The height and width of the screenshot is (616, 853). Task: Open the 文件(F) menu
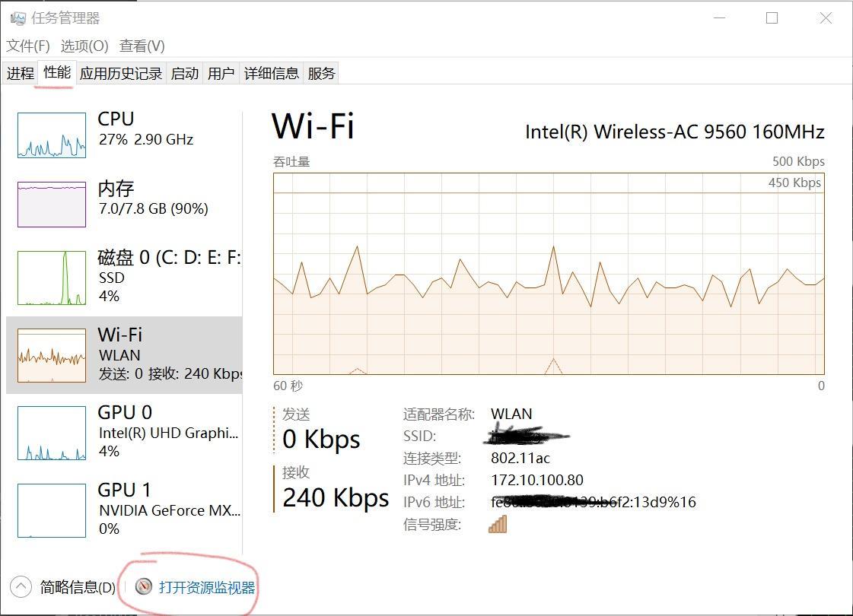[28, 46]
